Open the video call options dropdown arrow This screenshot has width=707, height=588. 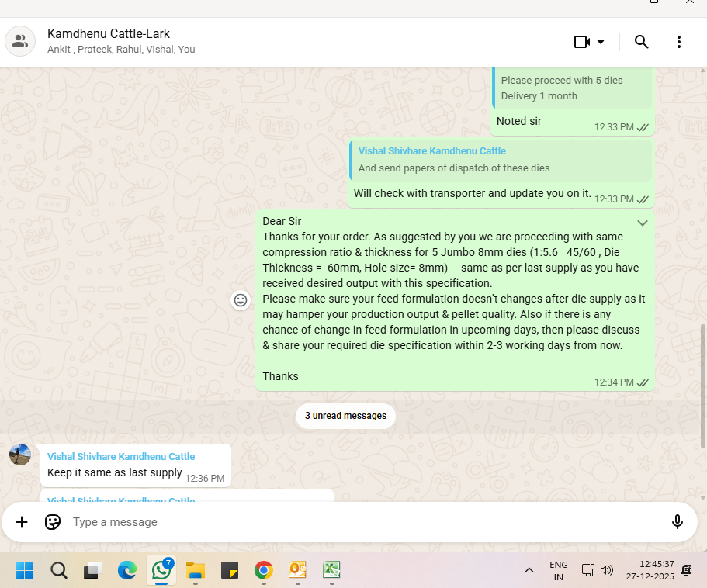[x=601, y=42]
